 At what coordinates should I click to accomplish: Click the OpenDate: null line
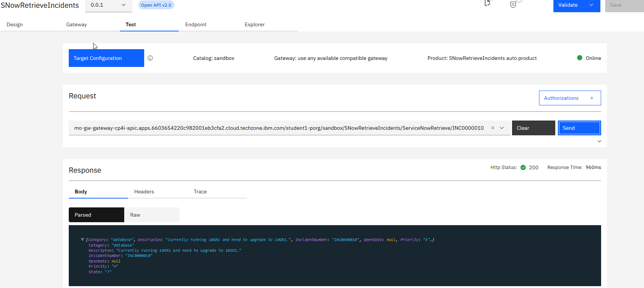click(x=105, y=261)
